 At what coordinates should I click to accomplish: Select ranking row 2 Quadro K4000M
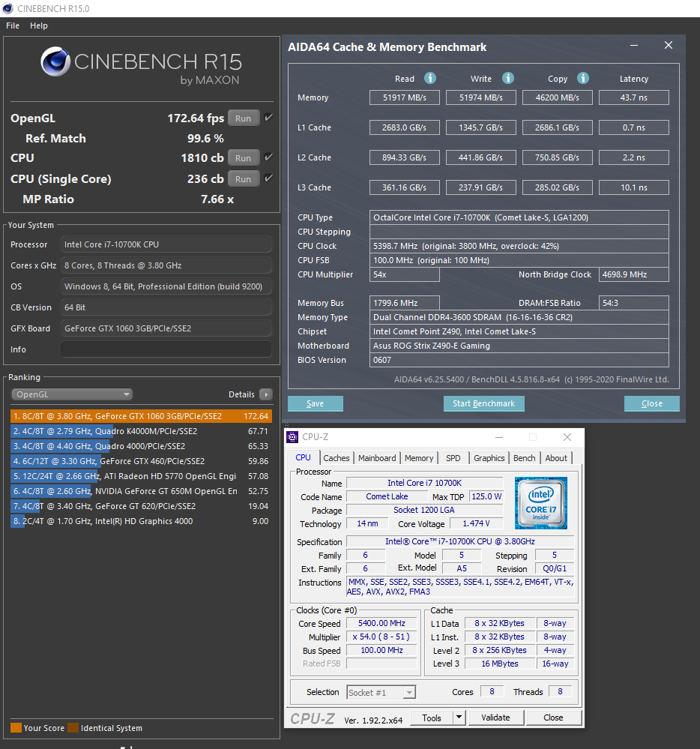[x=142, y=431]
